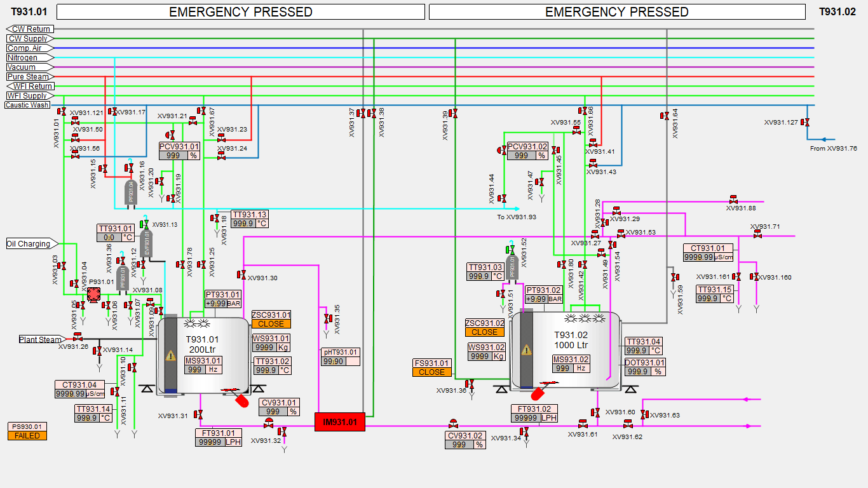Viewport: 868px width, 488px height.
Task: Select valve XV931.35 symbol
Action: 328,318
